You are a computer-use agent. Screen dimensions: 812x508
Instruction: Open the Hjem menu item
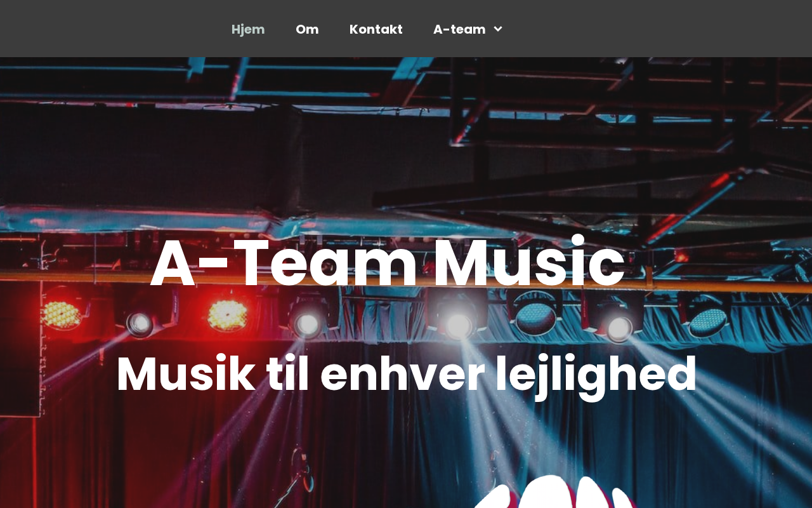tap(248, 29)
